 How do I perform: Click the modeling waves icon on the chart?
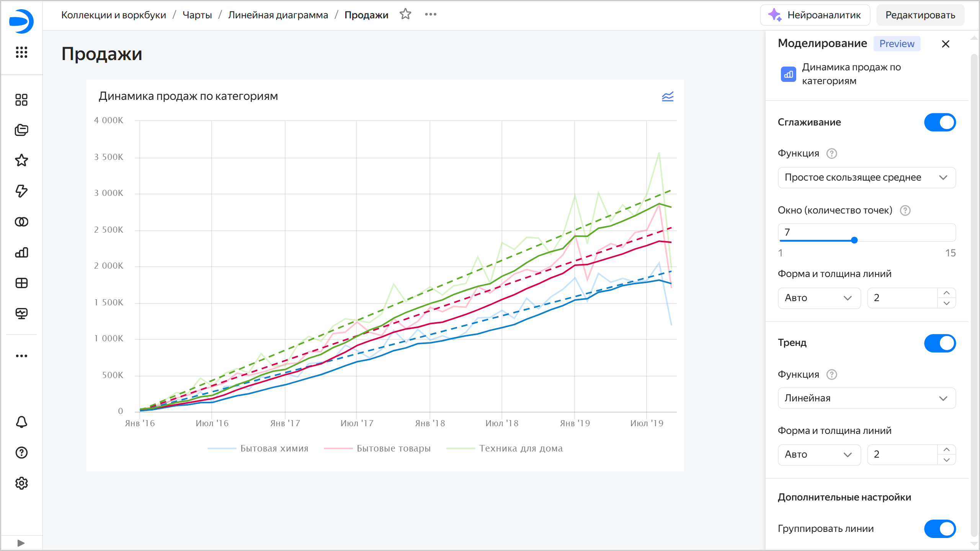click(667, 96)
